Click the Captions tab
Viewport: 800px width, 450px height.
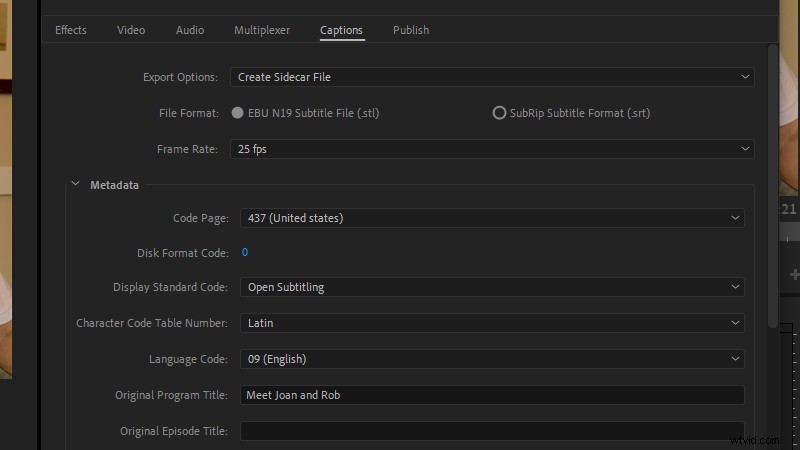[341, 30]
